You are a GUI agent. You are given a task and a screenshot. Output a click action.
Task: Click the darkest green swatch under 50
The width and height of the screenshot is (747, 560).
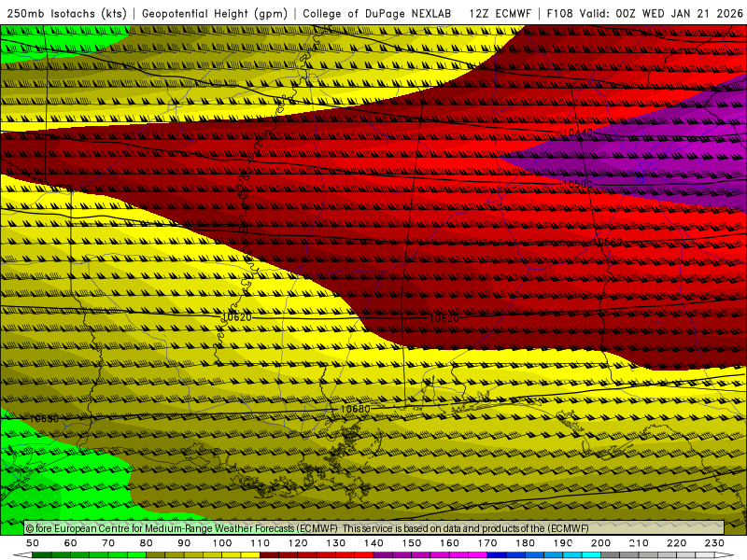pos(42,555)
